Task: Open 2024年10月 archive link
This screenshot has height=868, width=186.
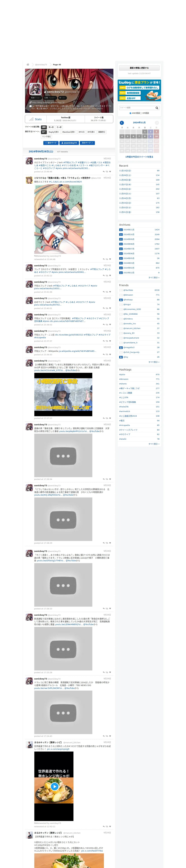Action: (x=129, y=235)
